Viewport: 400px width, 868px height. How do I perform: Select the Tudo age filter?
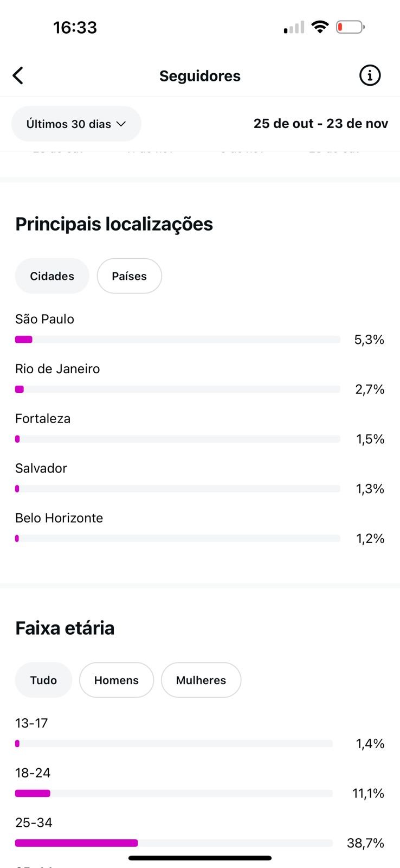tap(43, 680)
